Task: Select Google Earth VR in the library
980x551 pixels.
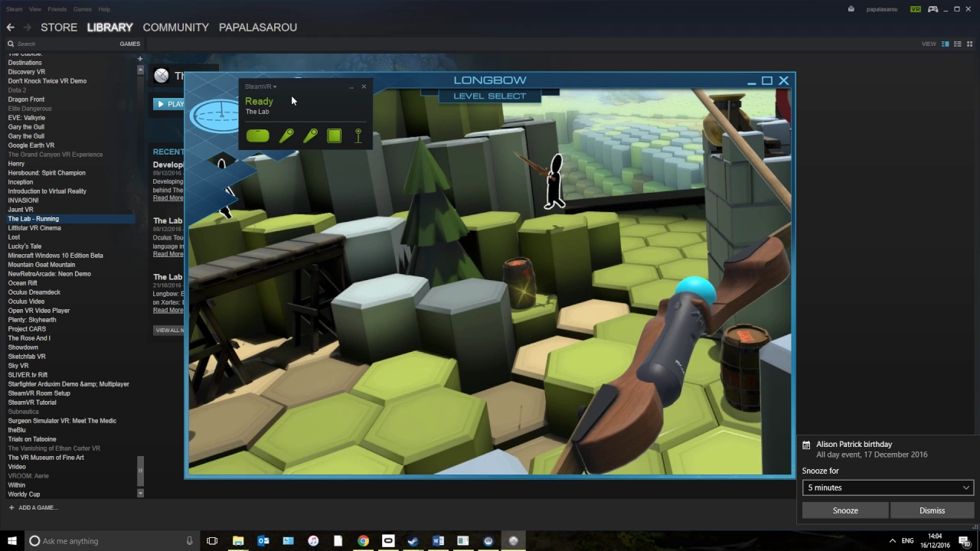Action: (31, 145)
